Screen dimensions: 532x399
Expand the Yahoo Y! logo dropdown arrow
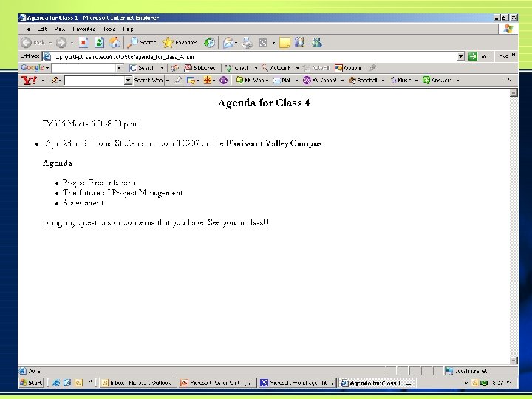(43, 81)
